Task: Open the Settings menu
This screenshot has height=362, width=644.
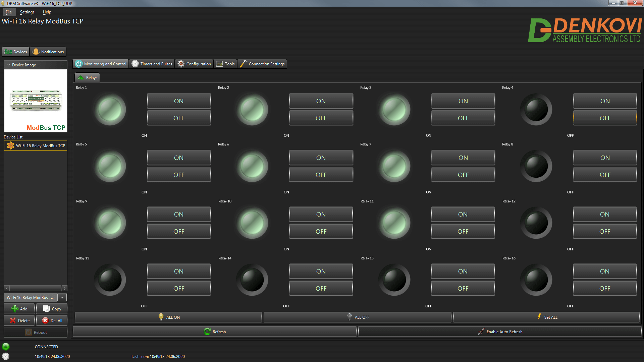Action: tap(26, 12)
